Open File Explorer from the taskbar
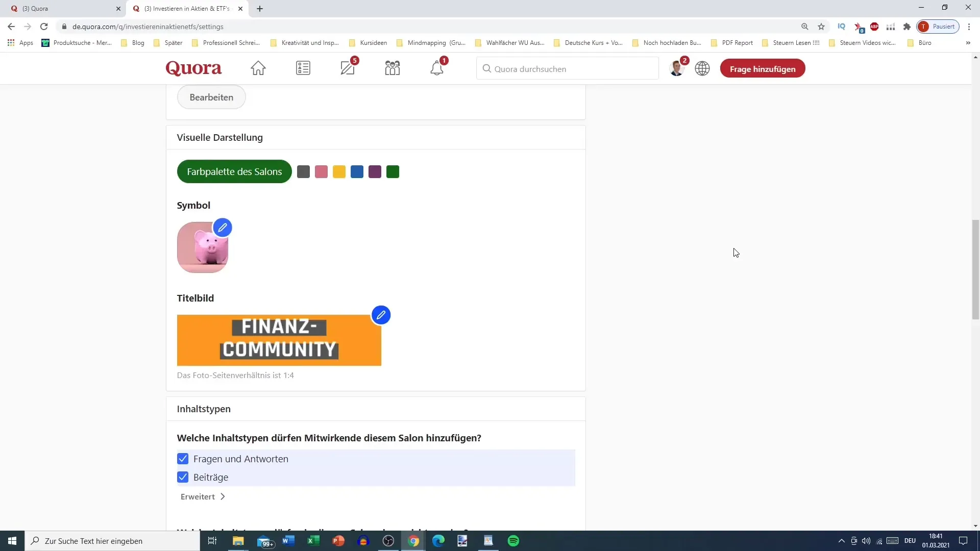The image size is (980, 551). point(238,541)
